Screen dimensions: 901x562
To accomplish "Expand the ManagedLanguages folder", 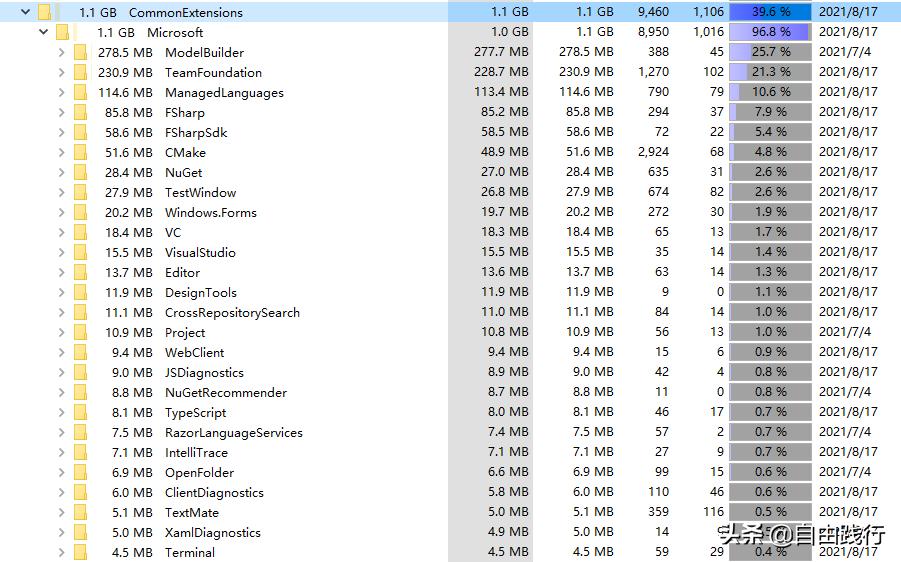I will tap(61, 93).
